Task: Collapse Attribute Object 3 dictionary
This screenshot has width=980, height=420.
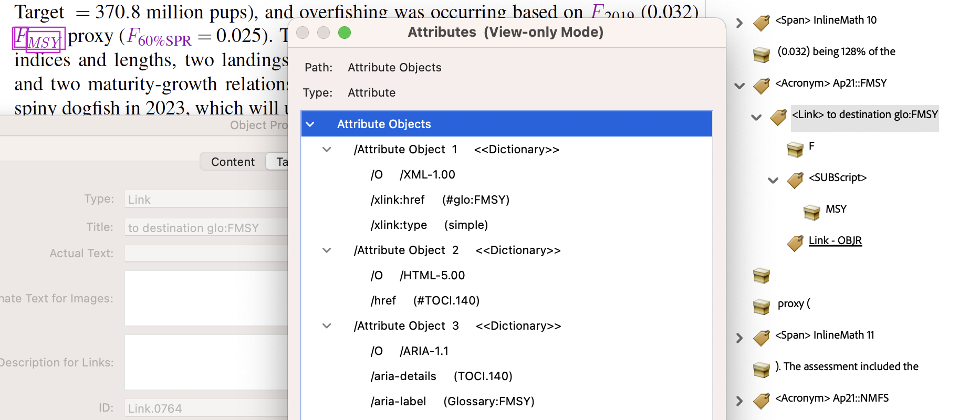Action: (x=327, y=326)
